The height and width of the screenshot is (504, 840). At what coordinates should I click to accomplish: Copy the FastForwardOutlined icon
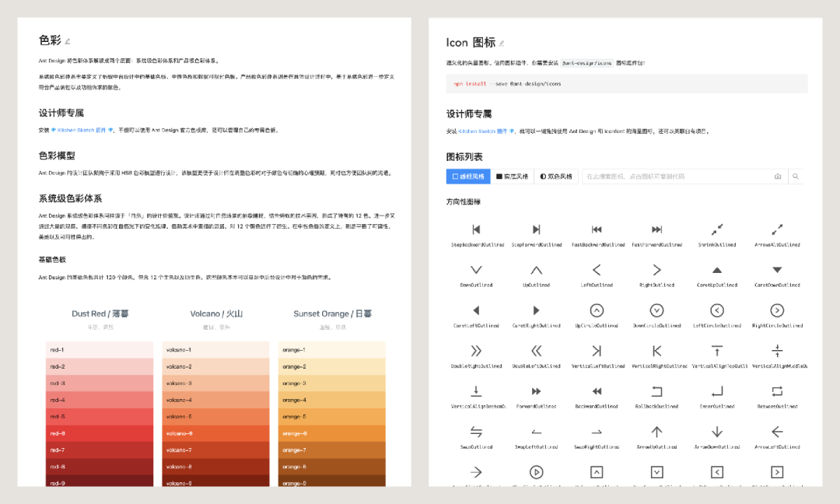656,229
